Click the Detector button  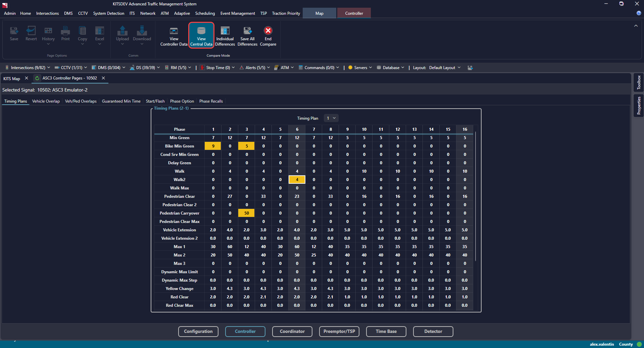(x=433, y=332)
